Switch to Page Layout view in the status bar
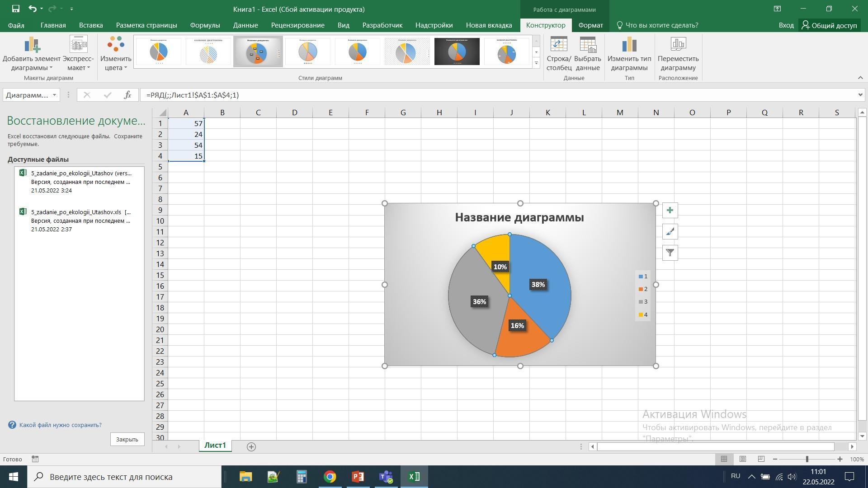Image resolution: width=868 pixels, height=488 pixels. (742, 459)
